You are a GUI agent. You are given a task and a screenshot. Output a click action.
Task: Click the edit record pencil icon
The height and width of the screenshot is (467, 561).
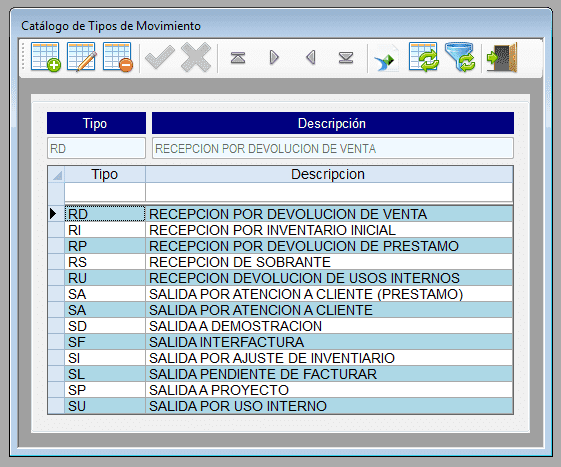[x=82, y=57]
